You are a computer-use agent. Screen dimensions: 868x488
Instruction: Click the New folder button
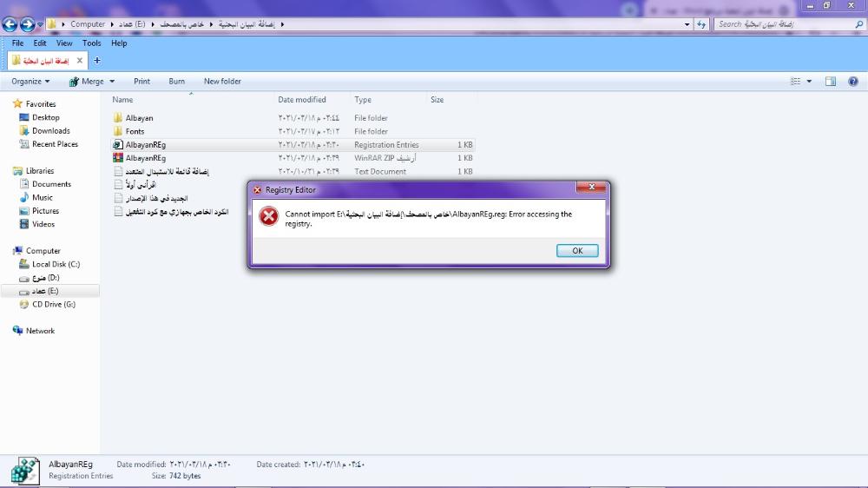(x=222, y=81)
